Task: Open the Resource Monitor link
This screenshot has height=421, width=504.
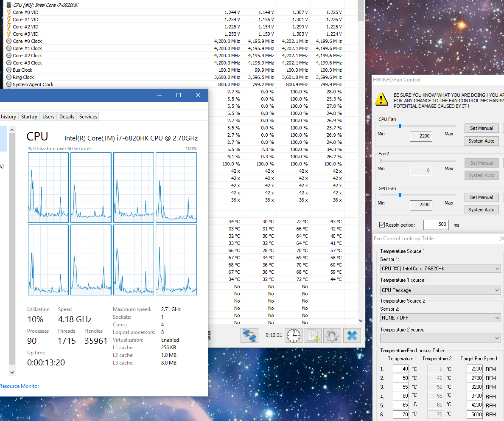Action: coord(20,386)
